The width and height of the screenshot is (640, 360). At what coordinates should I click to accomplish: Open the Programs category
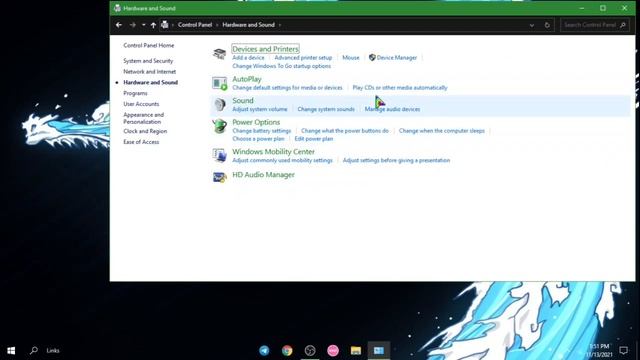click(135, 93)
